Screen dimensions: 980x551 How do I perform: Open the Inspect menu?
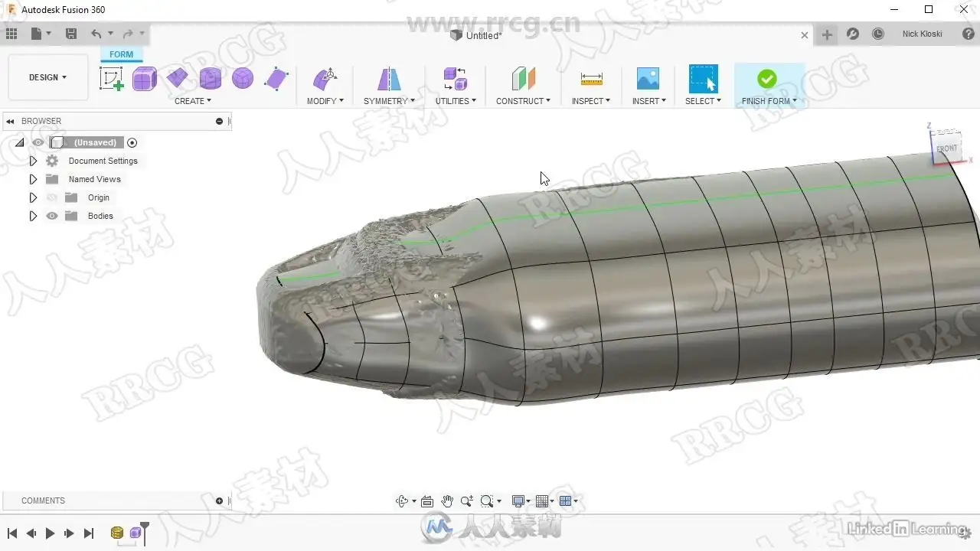(x=591, y=101)
